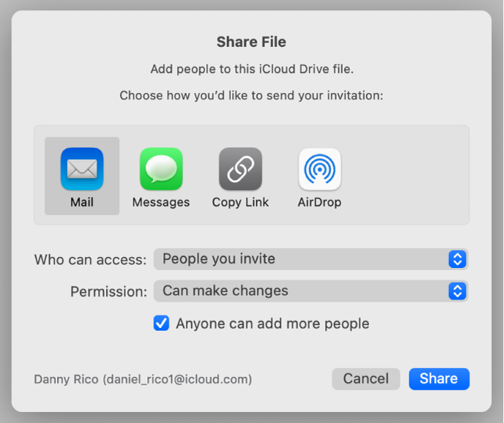Select the Mail envelope icon

point(82,169)
